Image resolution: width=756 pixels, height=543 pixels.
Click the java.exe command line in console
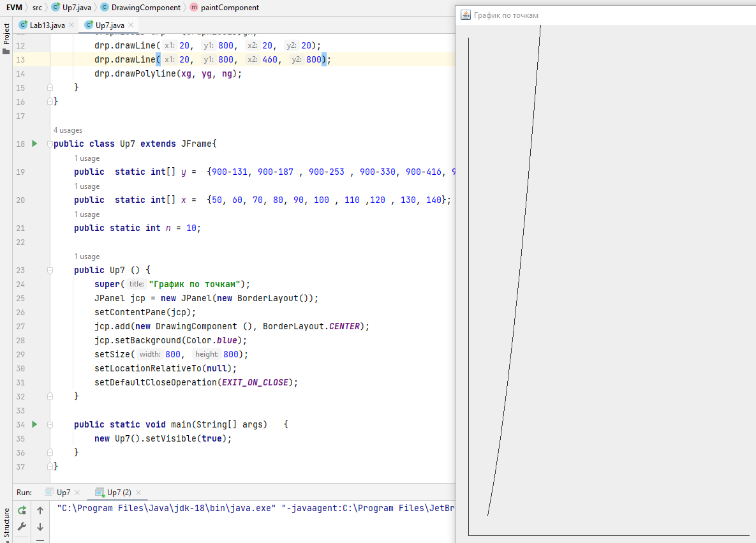pyautogui.click(x=256, y=508)
